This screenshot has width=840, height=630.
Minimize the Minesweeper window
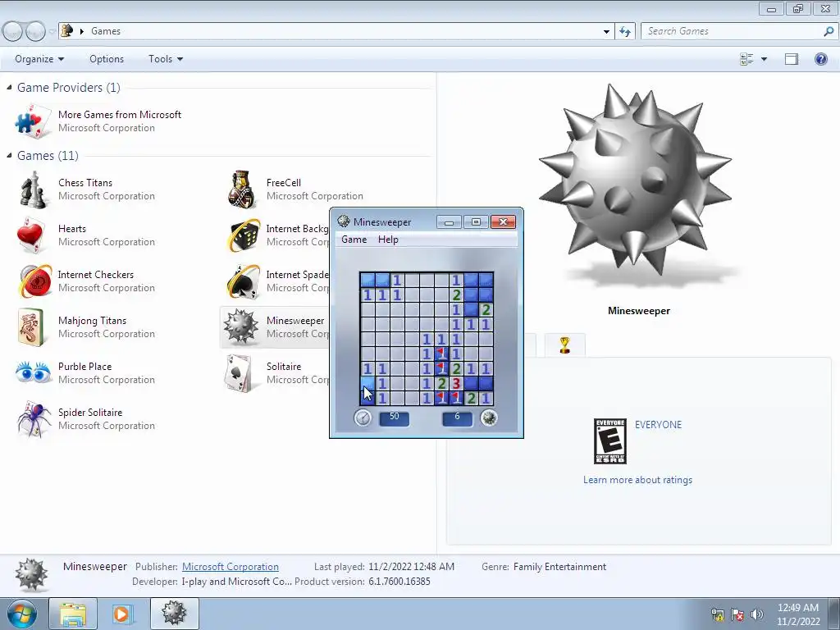pyautogui.click(x=449, y=222)
